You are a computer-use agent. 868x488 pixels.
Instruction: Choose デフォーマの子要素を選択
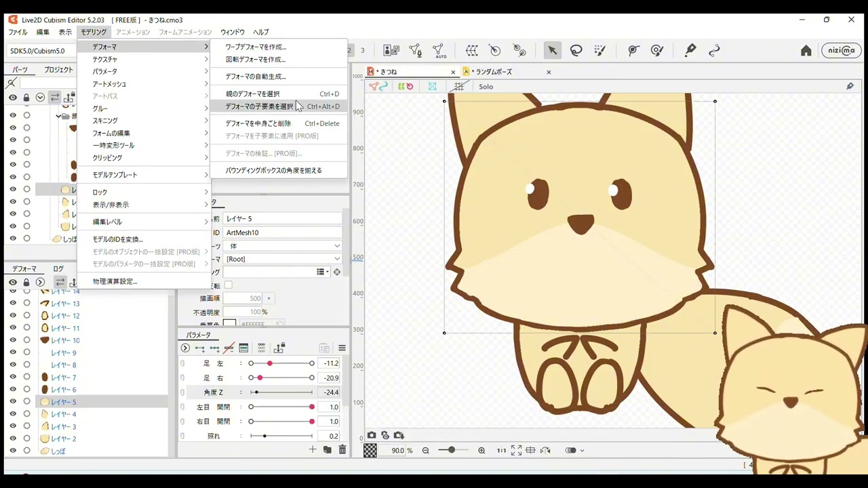click(278, 106)
